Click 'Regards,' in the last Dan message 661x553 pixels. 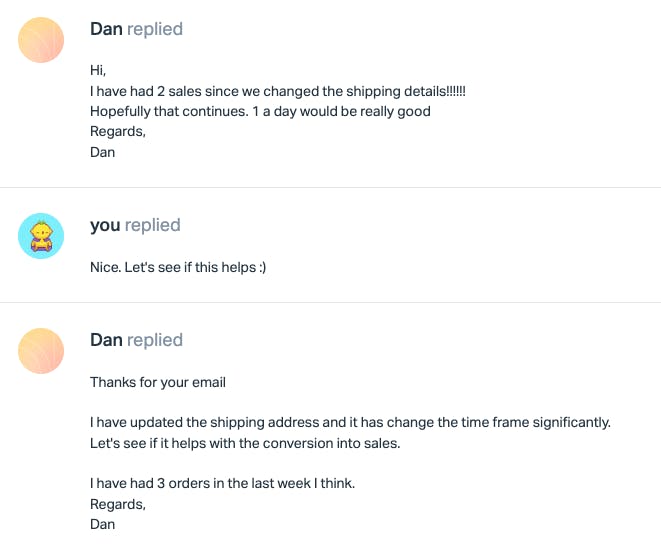pyautogui.click(x=118, y=504)
